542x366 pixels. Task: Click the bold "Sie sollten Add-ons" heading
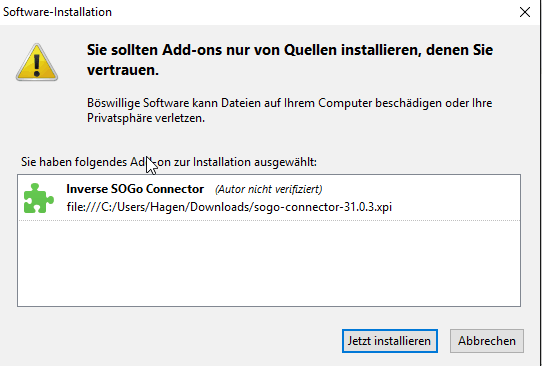(290, 60)
